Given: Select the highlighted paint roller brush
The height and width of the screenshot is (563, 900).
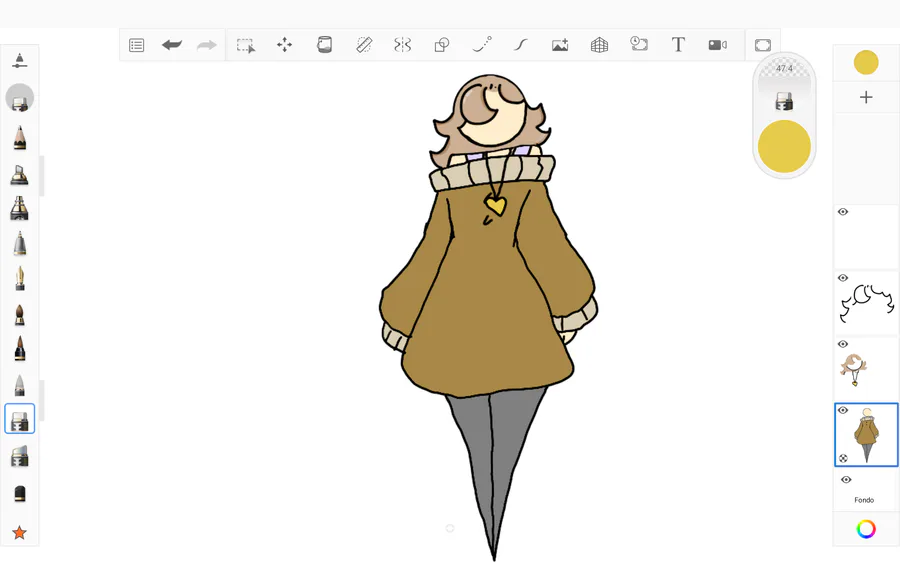Looking at the screenshot, I should 20,419.
